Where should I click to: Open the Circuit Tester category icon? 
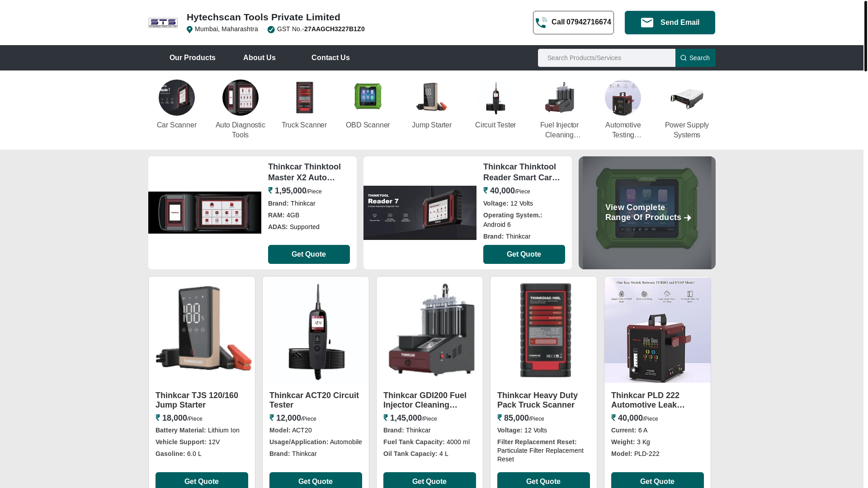pos(495,98)
